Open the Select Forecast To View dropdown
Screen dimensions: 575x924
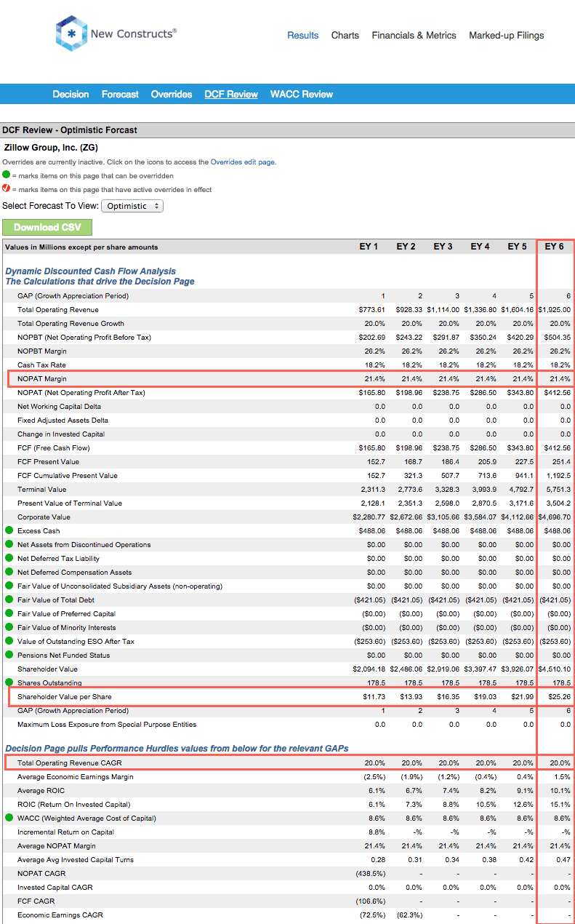pyautogui.click(x=132, y=206)
